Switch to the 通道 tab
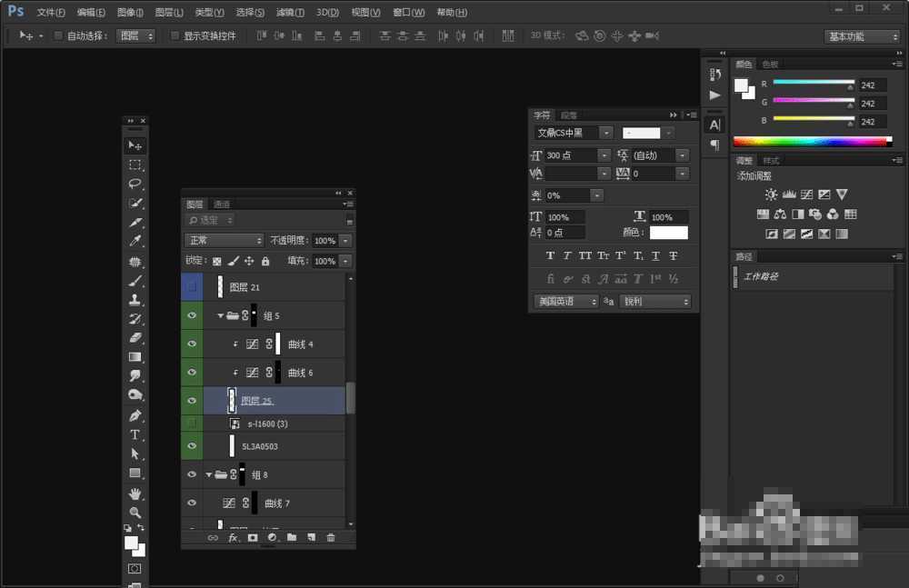The width and height of the screenshot is (909, 588). point(222,204)
